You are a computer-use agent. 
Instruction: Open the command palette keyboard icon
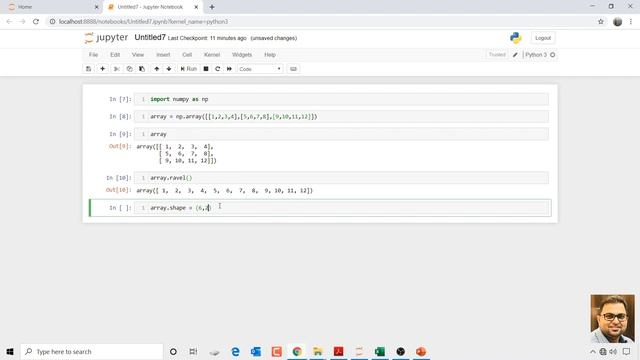[x=293, y=69]
